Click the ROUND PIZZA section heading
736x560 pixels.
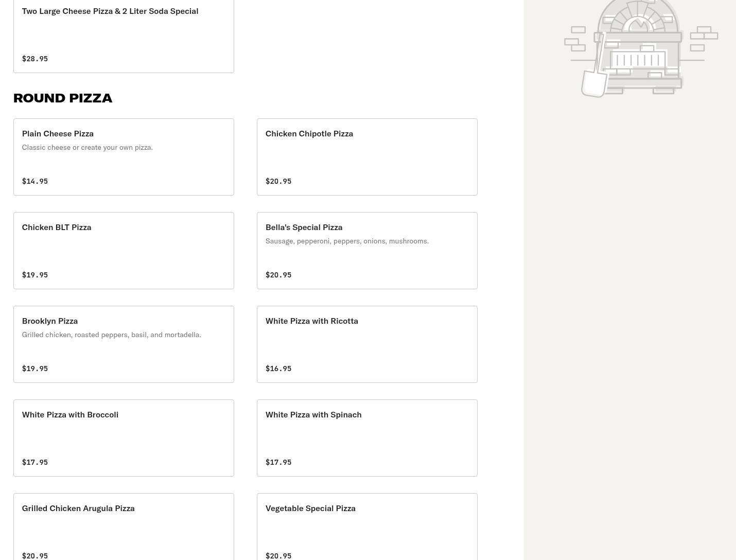coord(63,98)
